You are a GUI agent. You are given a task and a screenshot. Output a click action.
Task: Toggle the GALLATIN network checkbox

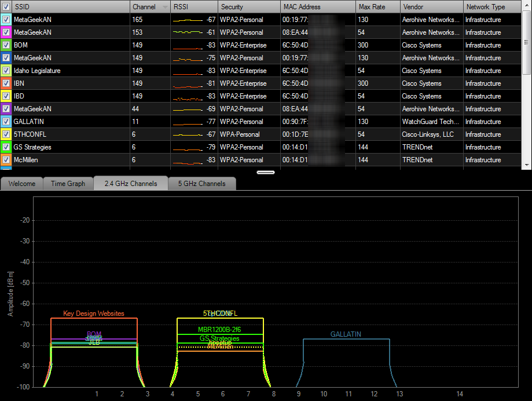tap(7, 121)
